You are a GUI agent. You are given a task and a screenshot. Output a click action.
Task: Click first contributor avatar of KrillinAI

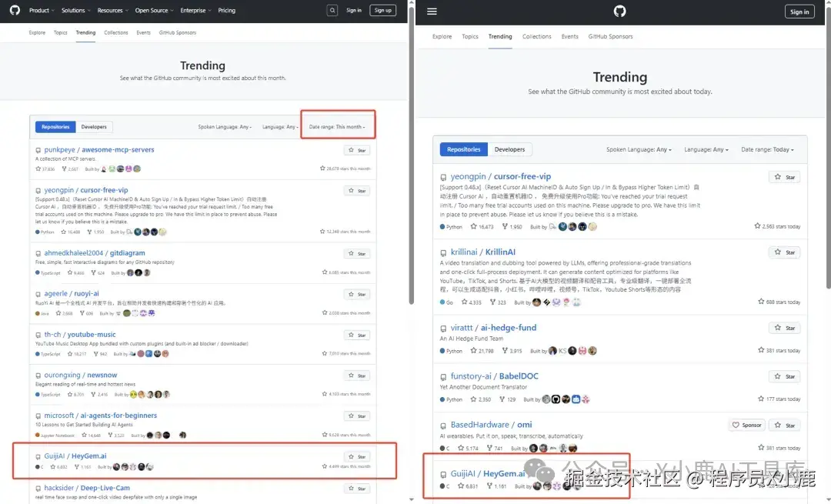[x=536, y=302]
